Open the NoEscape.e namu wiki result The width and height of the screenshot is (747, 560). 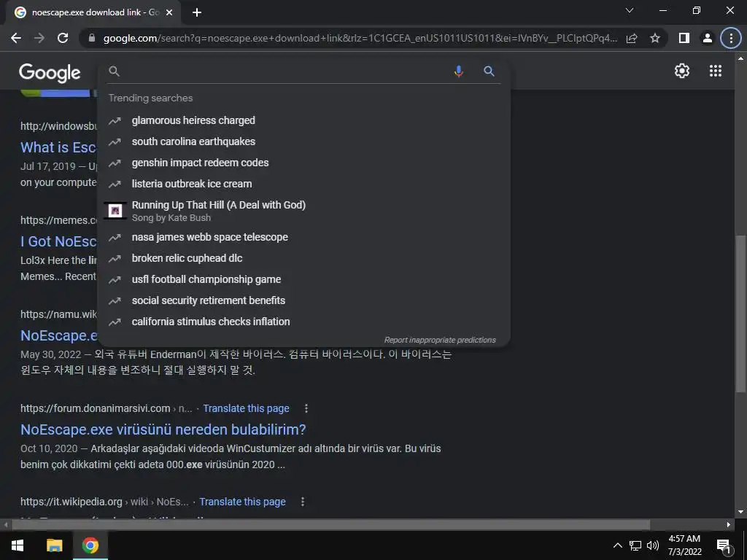coord(58,335)
